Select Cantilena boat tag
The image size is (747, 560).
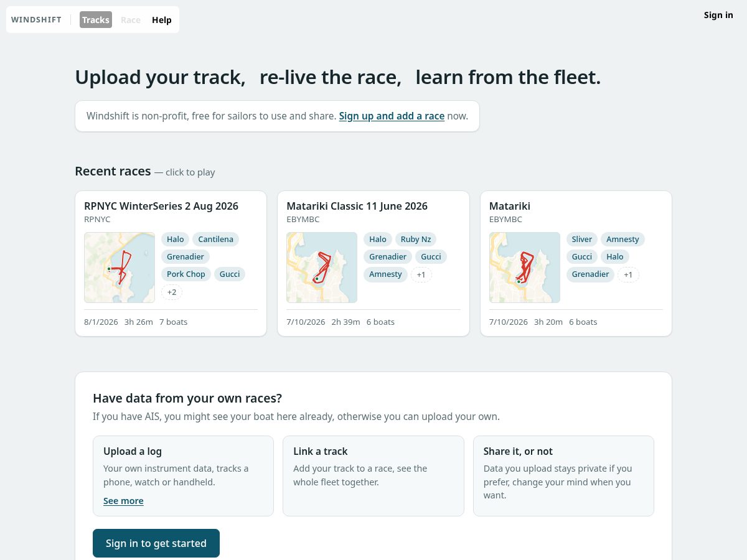[x=216, y=240]
